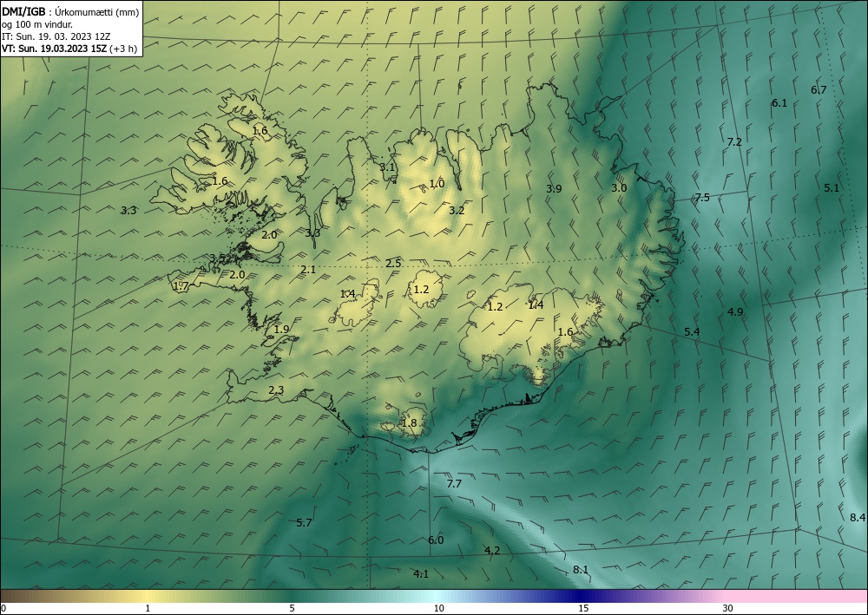The height and width of the screenshot is (615, 868).
Task: Select the VT: Sun. 19.03.2023 15Z line
Action: [x=69, y=49]
